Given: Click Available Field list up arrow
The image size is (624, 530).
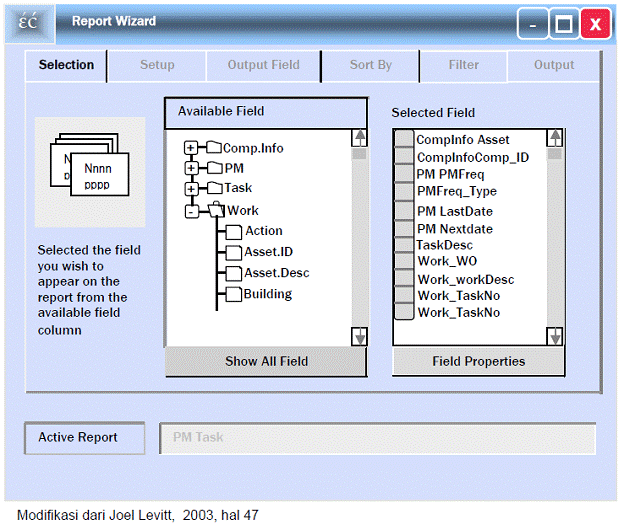Looking at the screenshot, I should coord(359,138).
